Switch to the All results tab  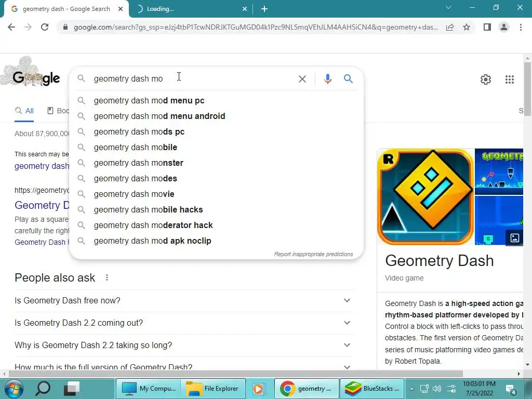coord(24,111)
